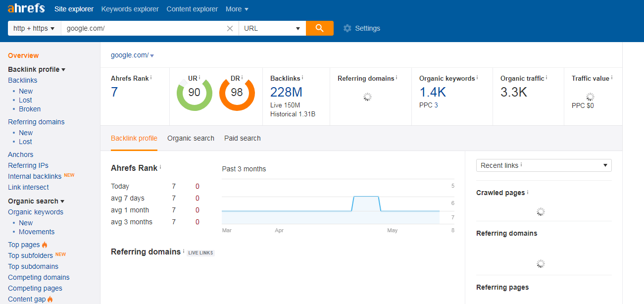This screenshot has height=304, width=644.
Task: Open the Overview sidebar link
Action: 23,55
